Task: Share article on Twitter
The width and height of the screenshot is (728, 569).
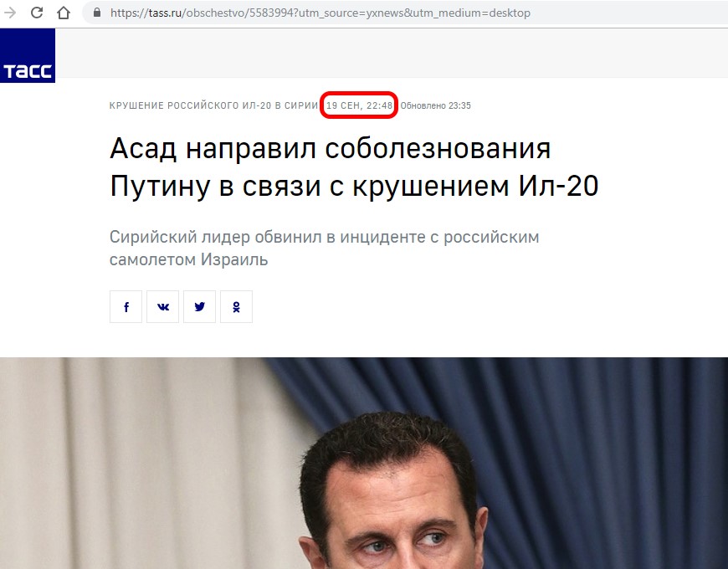Action: [x=200, y=307]
